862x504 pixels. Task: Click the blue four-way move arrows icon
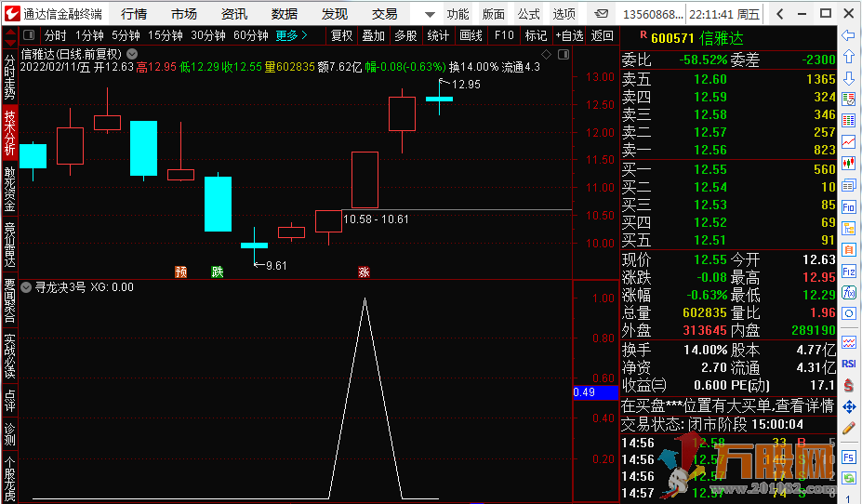pos(848,406)
